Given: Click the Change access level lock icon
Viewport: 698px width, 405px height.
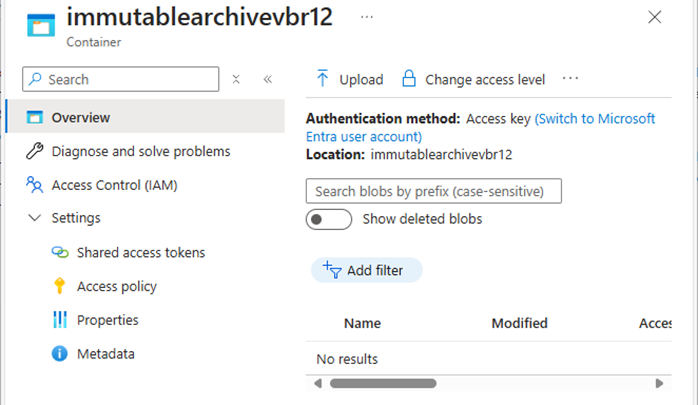Looking at the screenshot, I should [x=409, y=78].
